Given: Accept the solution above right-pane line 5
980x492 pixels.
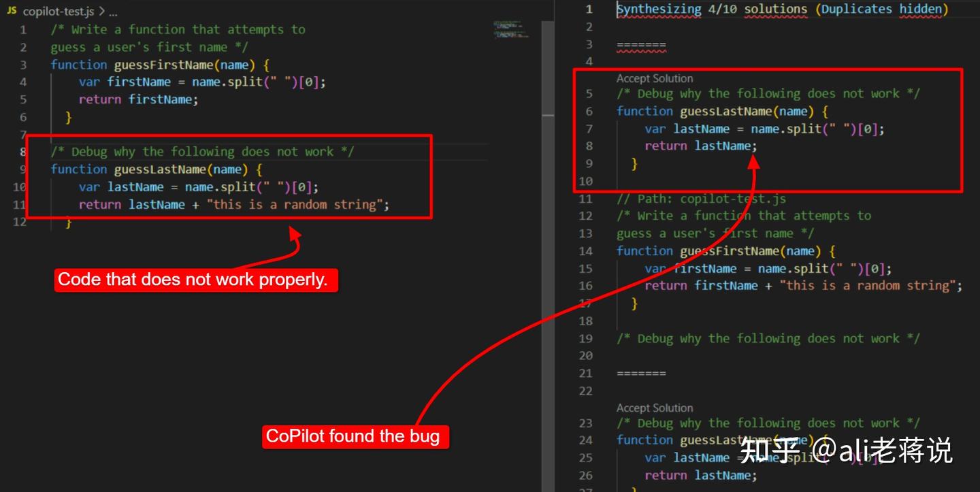Looking at the screenshot, I should [655, 78].
